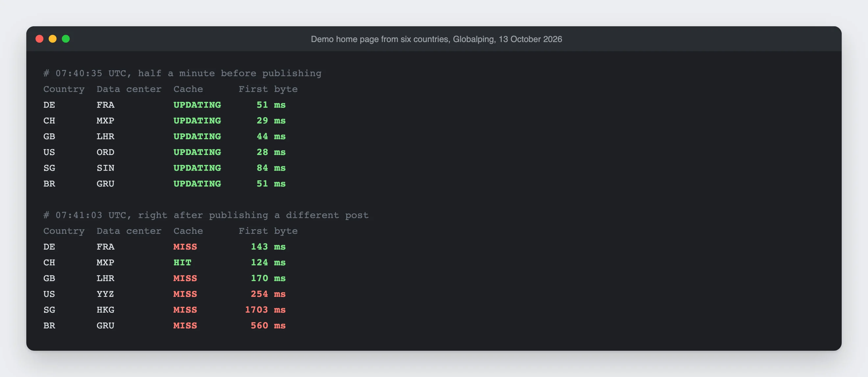Select the comment line '07:41:03 UTC, right after publishing'

click(x=206, y=215)
